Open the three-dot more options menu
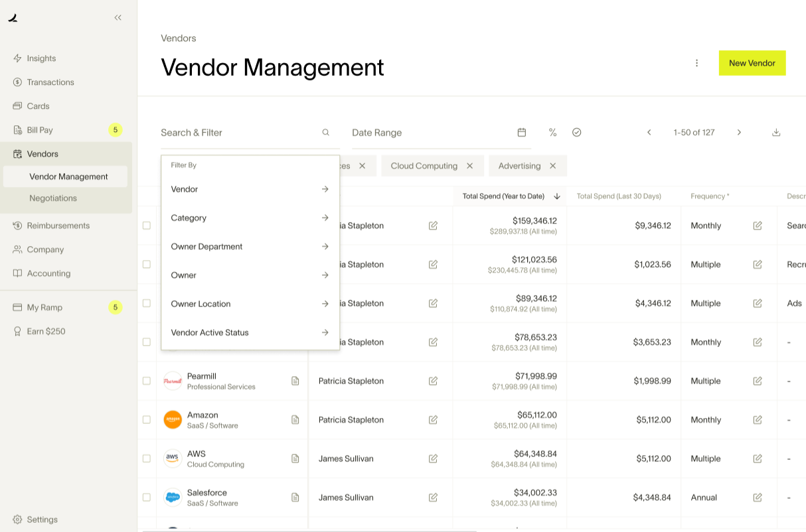This screenshot has width=806, height=532. pyautogui.click(x=696, y=63)
